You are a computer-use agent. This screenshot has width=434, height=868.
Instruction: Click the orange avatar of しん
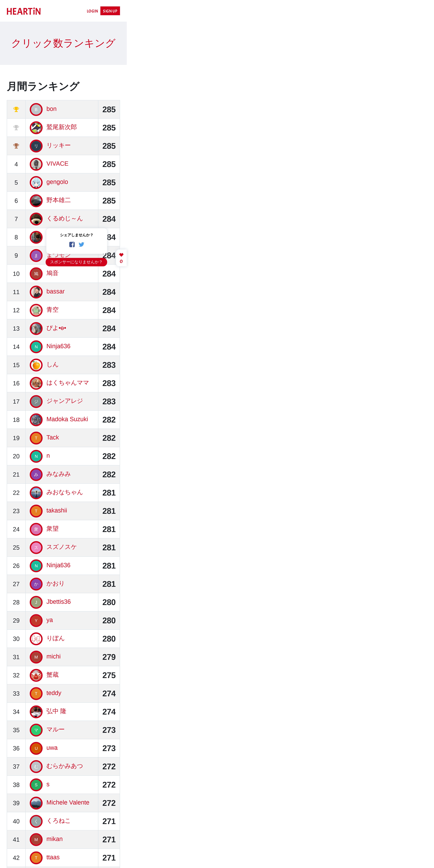(x=36, y=365)
